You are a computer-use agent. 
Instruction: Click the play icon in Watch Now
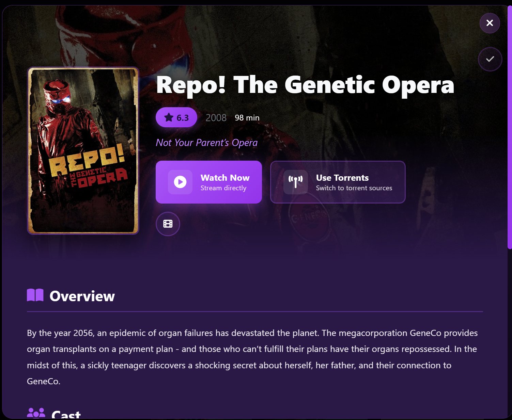pos(180,182)
